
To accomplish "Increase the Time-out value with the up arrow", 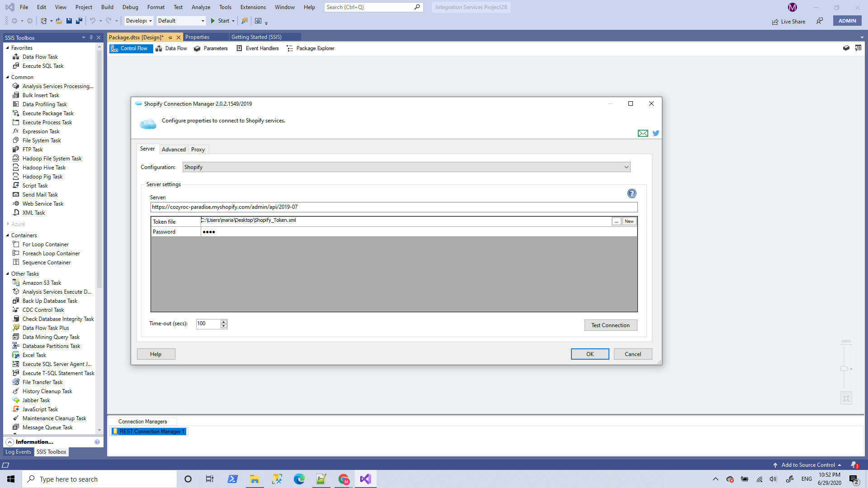I will [224, 322].
